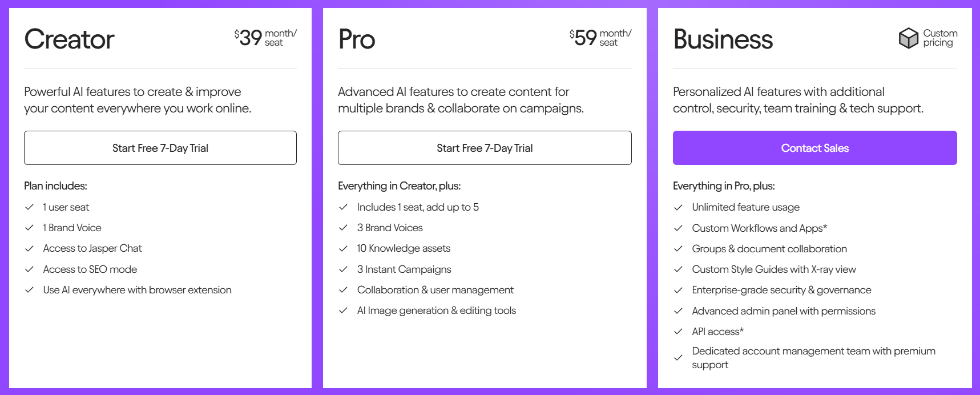This screenshot has height=395, width=980.
Task: Toggle the checkmark beside 'Groups & document collaboration'
Action: tap(679, 248)
